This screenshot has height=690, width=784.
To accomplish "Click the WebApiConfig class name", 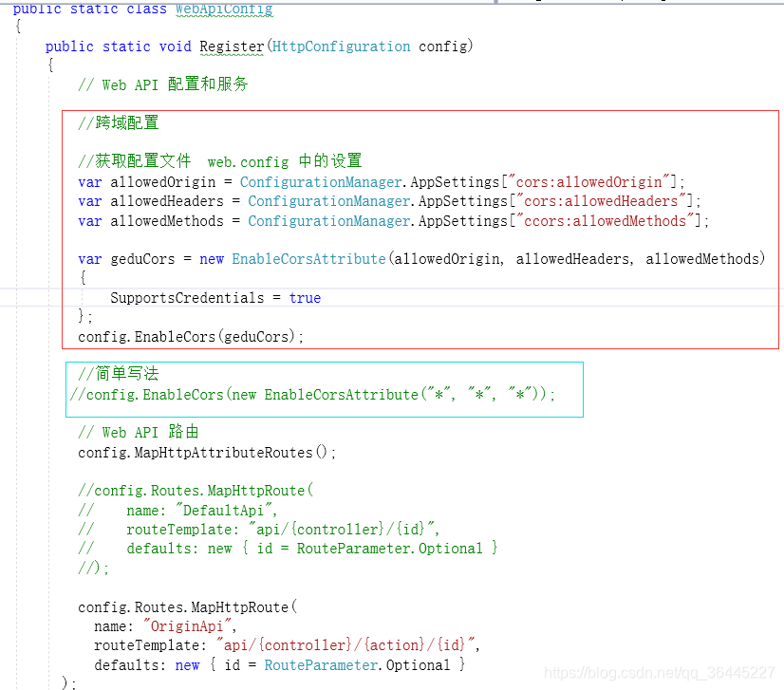I will [224, 9].
